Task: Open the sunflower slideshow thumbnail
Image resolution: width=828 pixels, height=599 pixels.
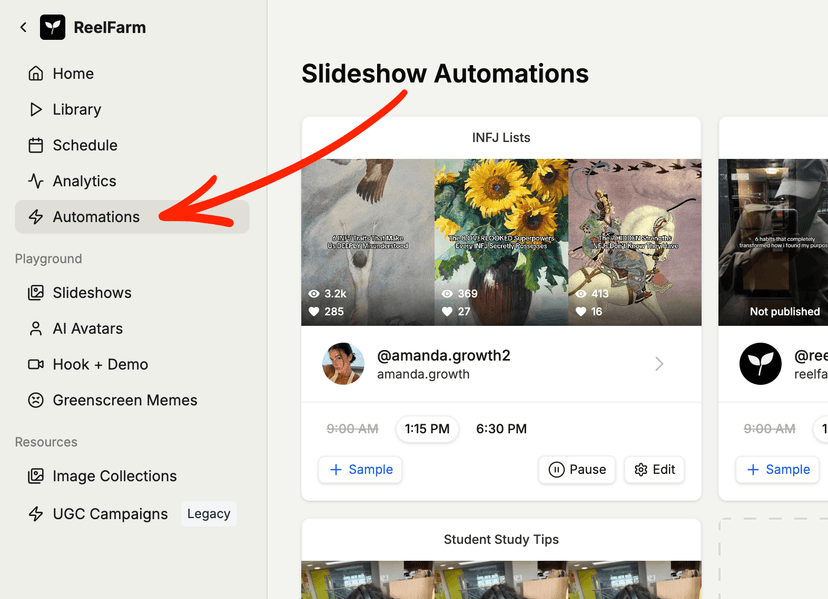Action: pyautogui.click(x=501, y=240)
